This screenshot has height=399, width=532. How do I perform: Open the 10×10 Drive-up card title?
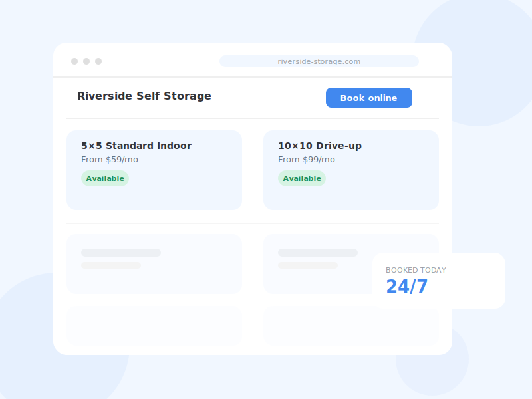320,146
